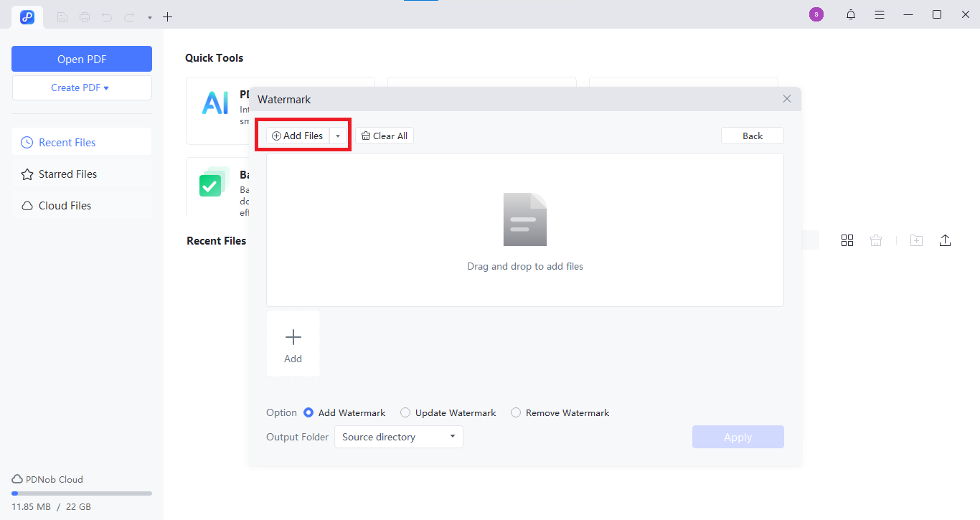Switch to Starred Files section
The height and width of the screenshot is (520, 980).
tap(67, 174)
